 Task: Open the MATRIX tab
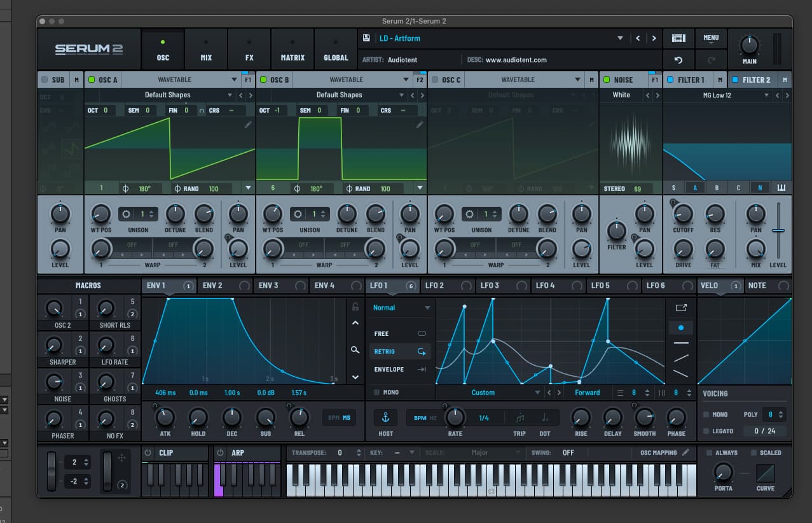[x=292, y=50]
